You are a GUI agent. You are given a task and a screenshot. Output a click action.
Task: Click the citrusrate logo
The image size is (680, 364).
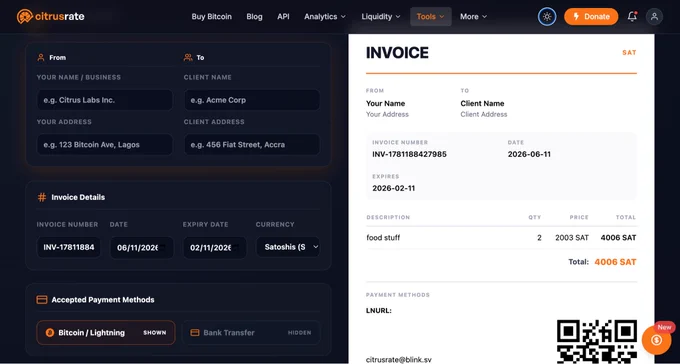click(x=51, y=16)
